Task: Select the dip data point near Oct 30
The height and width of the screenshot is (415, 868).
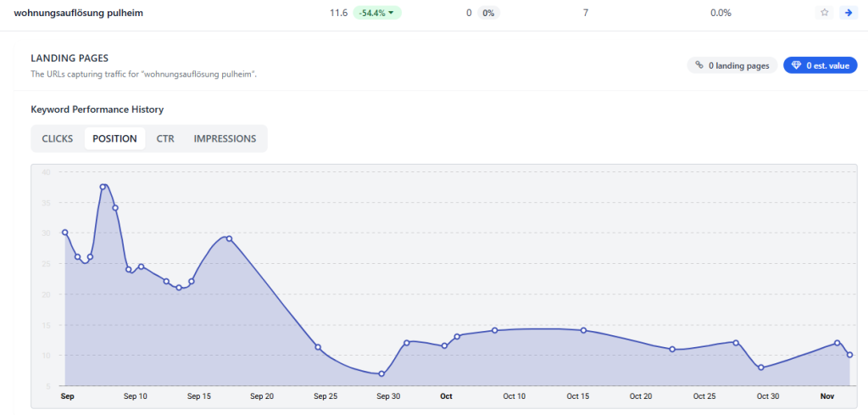Action: (x=761, y=367)
